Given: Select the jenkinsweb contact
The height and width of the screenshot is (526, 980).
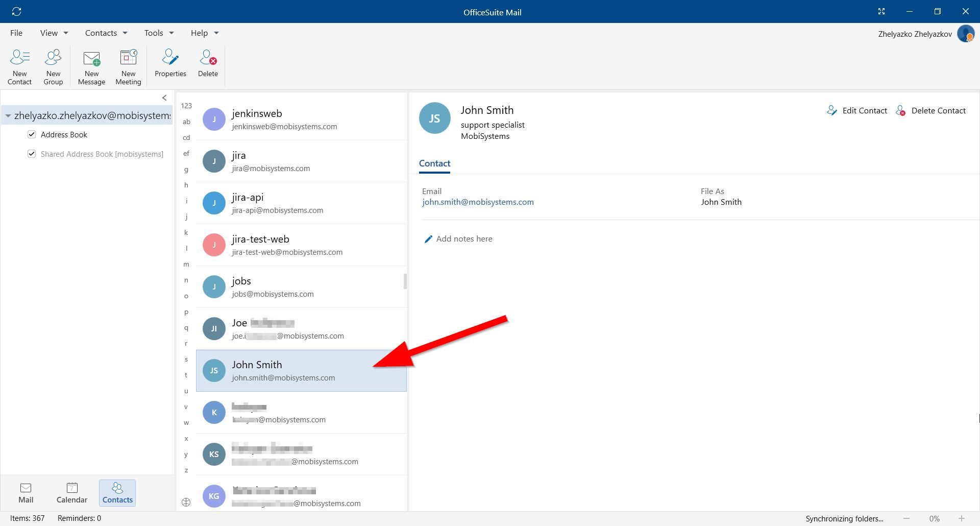Looking at the screenshot, I should tap(301, 119).
